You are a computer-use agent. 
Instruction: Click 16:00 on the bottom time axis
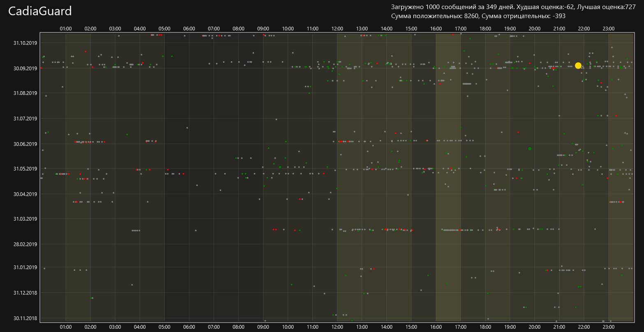click(436, 327)
